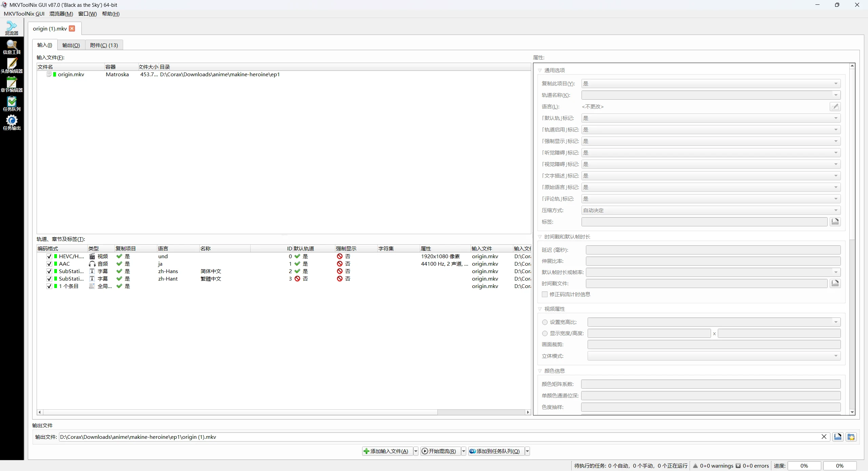Uncheck the AAC audio track checkbox
The width and height of the screenshot is (868, 471).
tap(49, 264)
